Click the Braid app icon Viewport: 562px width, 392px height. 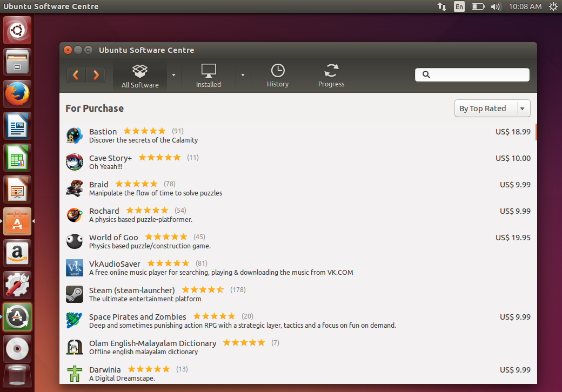75,188
